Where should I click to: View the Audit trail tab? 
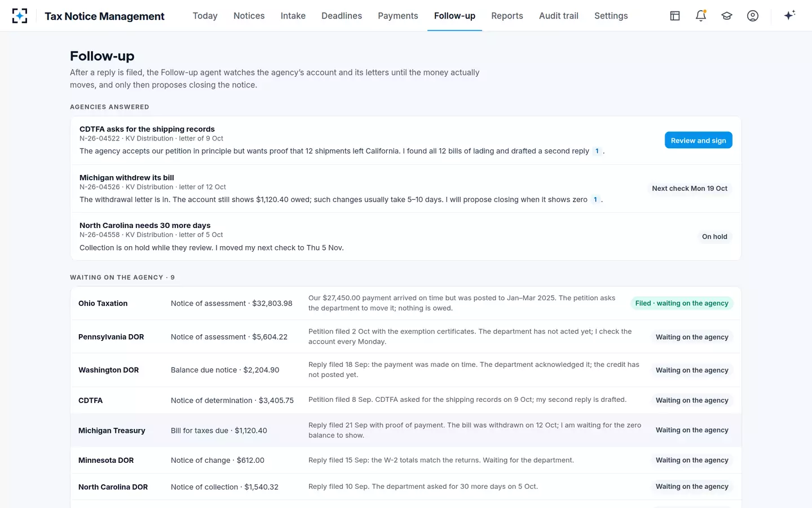tap(559, 16)
